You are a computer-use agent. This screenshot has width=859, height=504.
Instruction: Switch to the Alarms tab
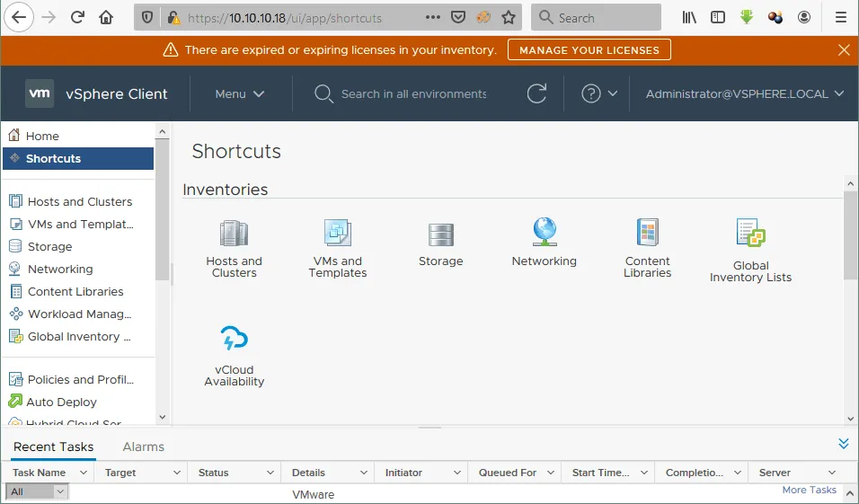pos(143,447)
